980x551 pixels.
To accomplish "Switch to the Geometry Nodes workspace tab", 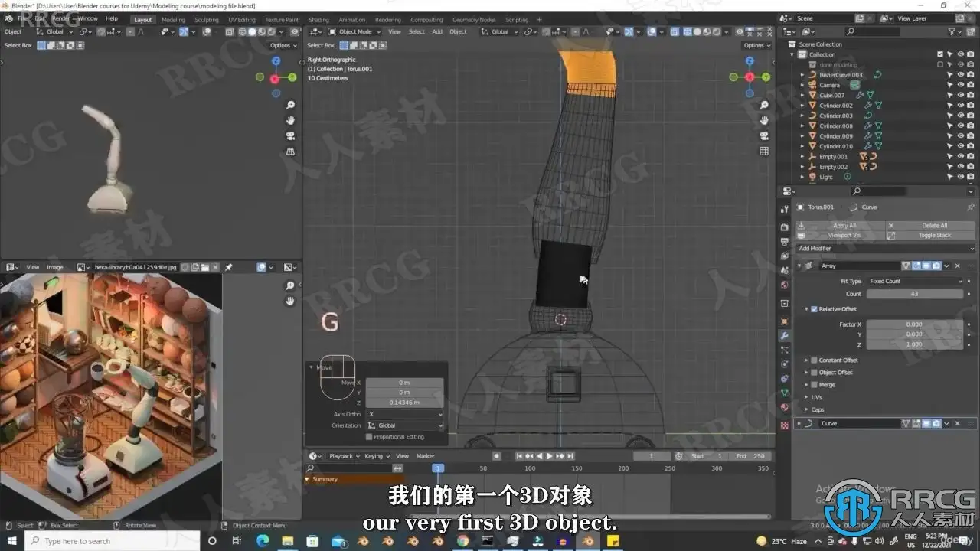I will [474, 20].
